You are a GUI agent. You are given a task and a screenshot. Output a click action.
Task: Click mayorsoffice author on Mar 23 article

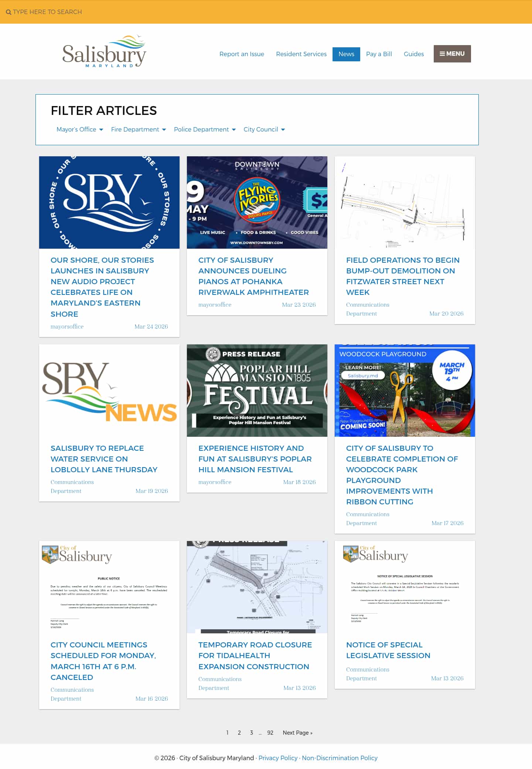point(215,305)
